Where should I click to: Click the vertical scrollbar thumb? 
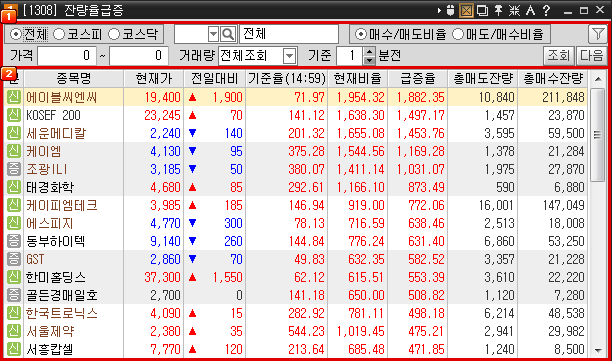point(597,135)
